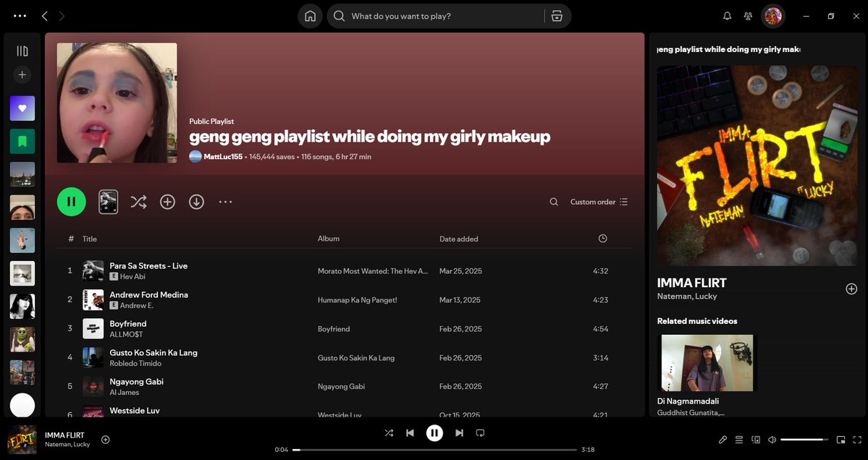Select the track Gusto Ko Sakin Ka Lang

coord(153,353)
